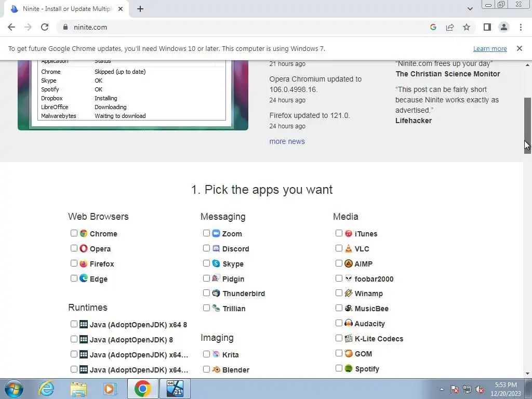Screen dimensions: 532x399
Task: Expand the tab search dropdown arrow
Action: 470,9
